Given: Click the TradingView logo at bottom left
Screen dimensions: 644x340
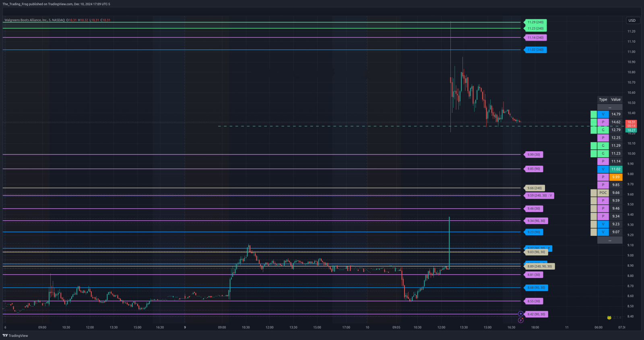Looking at the screenshot, I should click(15, 336).
